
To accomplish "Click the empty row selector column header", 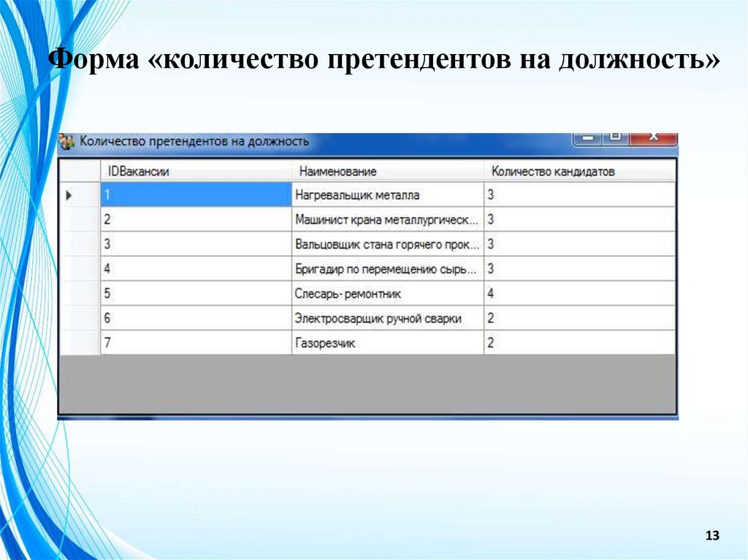I will [x=80, y=170].
